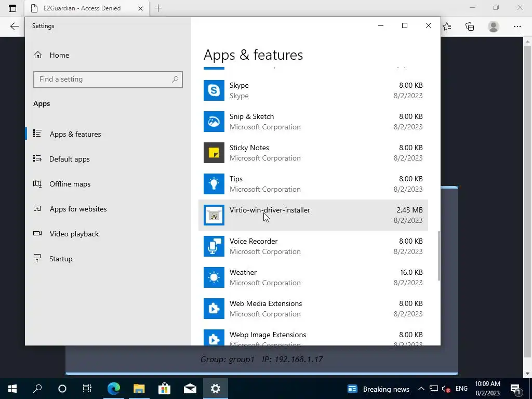Open Startup settings page
This screenshot has width=532, height=399.
tap(61, 259)
